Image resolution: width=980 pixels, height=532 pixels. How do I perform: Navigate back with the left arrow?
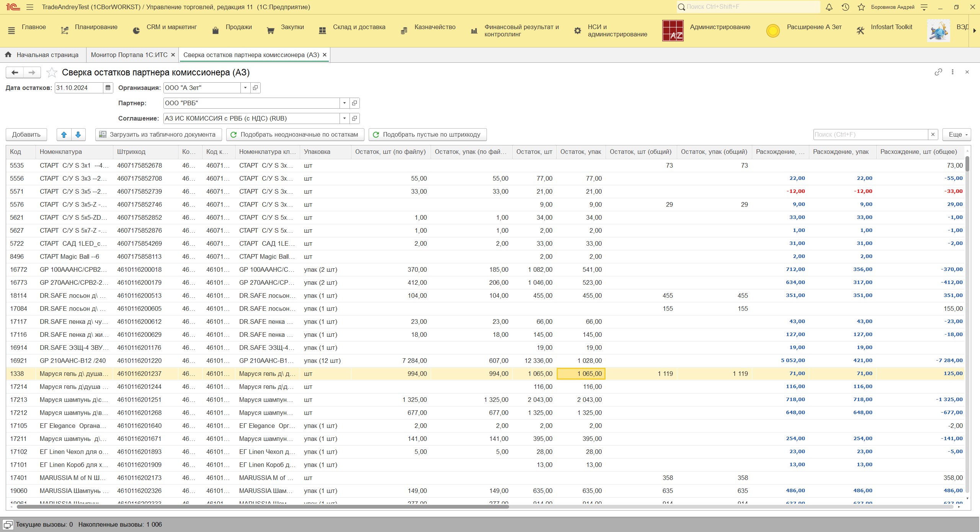pos(15,72)
